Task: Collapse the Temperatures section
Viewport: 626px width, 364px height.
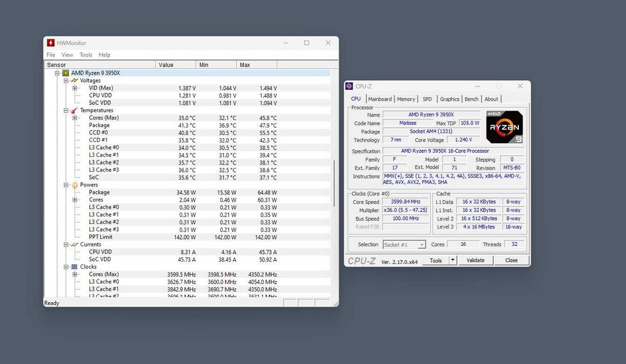Action: pyautogui.click(x=66, y=111)
